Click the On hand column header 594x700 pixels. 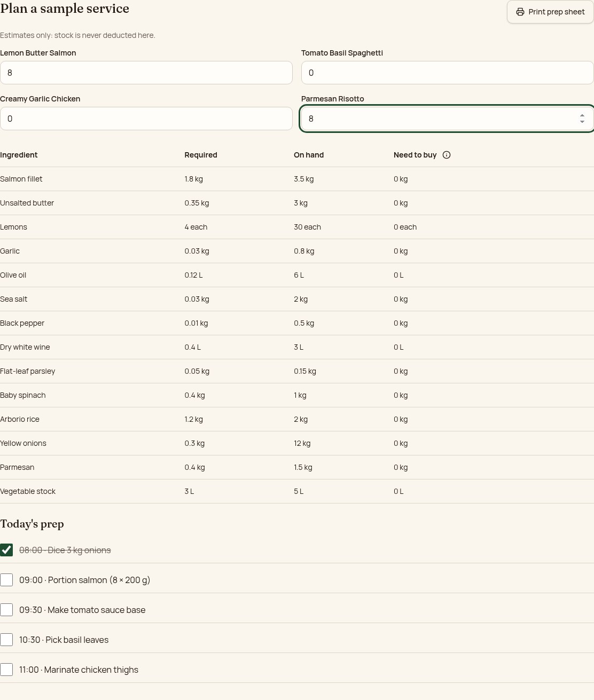[x=309, y=155]
